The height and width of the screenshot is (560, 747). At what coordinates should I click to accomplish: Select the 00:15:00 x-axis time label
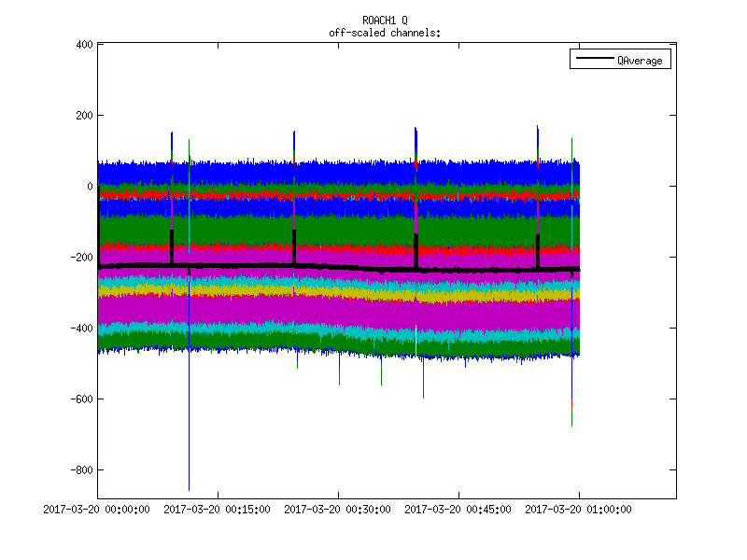[x=218, y=510]
